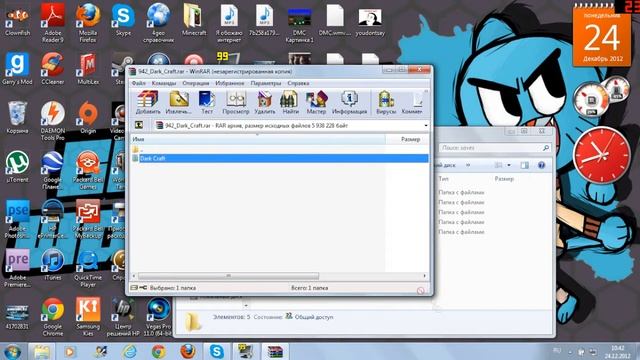Open the Файл menu in WinRAR
640x360 pixels.
[138, 83]
